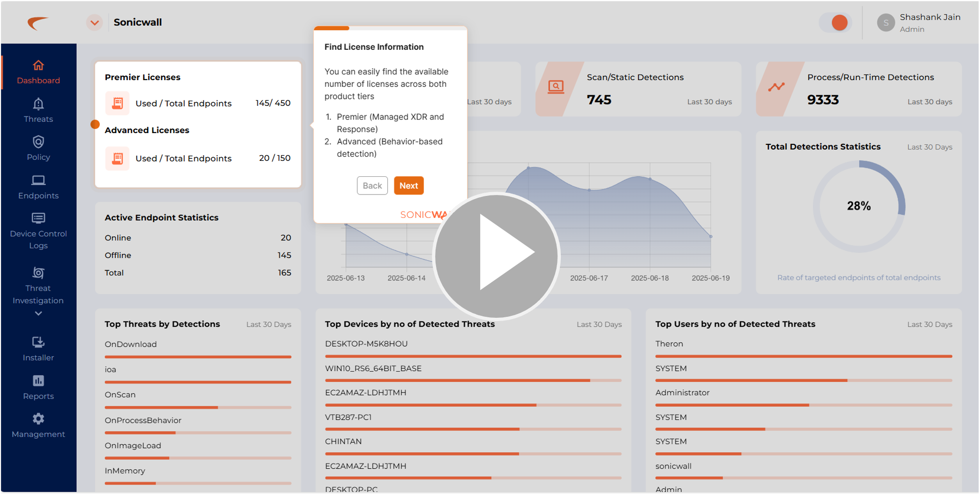Click Back in the license tour popup
Viewport: 980px width, 494px height.
(372, 186)
